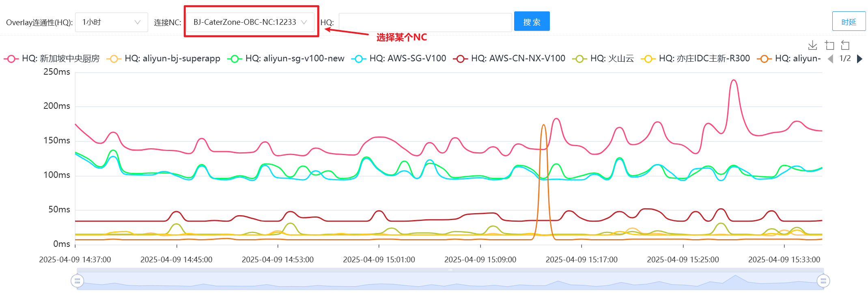This screenshot has width=868, height=296.
Task: Go to previous legend page
Action: pos(830,59)
